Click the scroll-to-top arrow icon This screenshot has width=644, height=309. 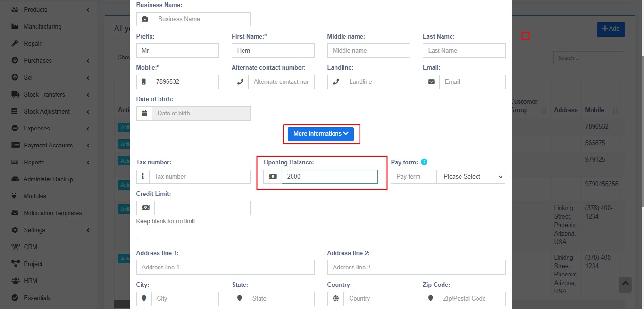pyautogui.click(x=625, y=284)
